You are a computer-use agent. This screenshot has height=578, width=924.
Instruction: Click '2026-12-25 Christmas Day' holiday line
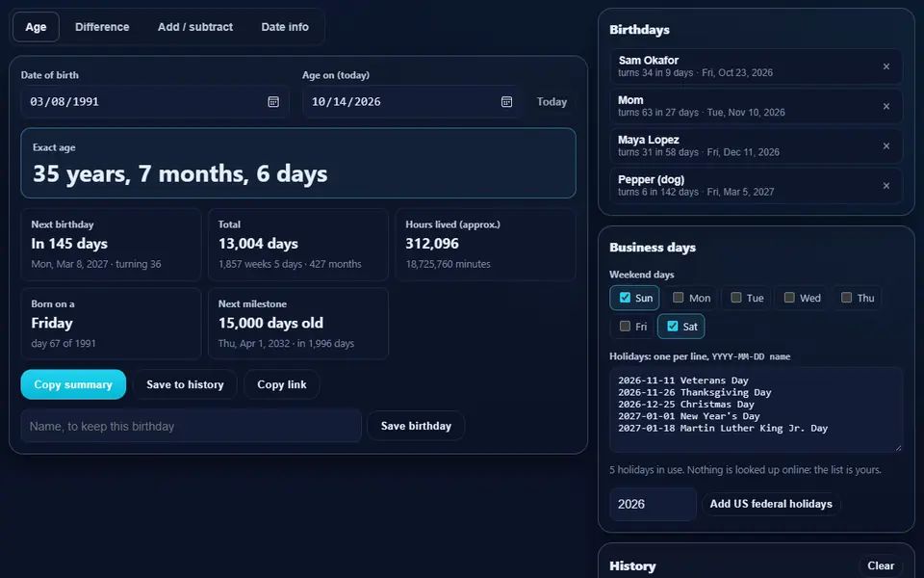[686, 404]
